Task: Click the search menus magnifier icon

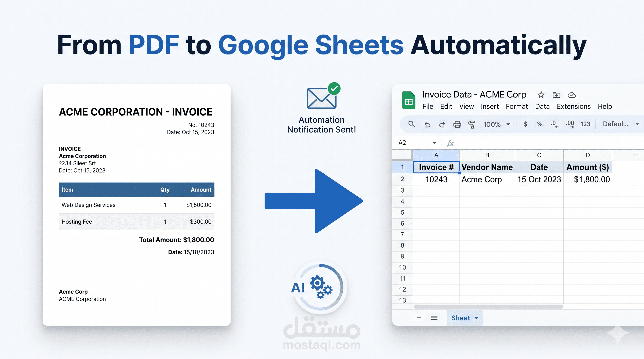Action: [411, 124]
